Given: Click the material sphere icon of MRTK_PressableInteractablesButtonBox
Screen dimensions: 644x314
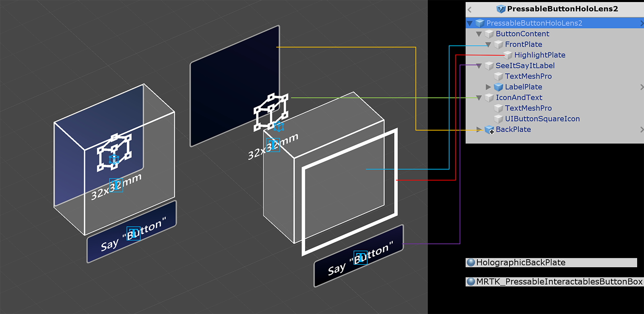Looking at the screenshot, I should (x=471, y=282).
